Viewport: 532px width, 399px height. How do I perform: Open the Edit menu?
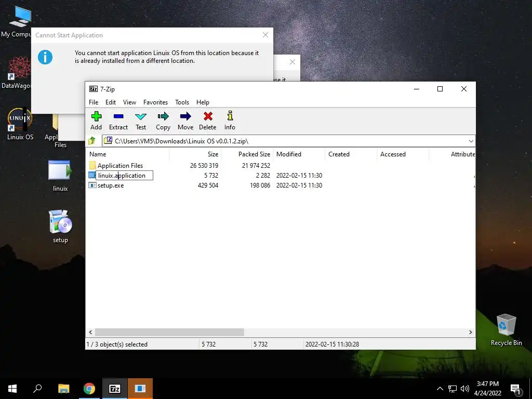111,102
